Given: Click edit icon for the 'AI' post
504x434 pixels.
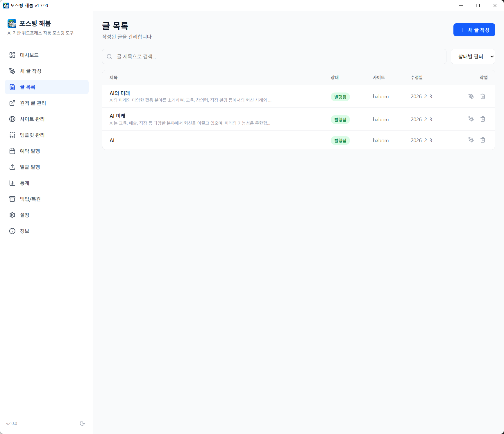Looking at the screenshot, I should click(471, 140).
